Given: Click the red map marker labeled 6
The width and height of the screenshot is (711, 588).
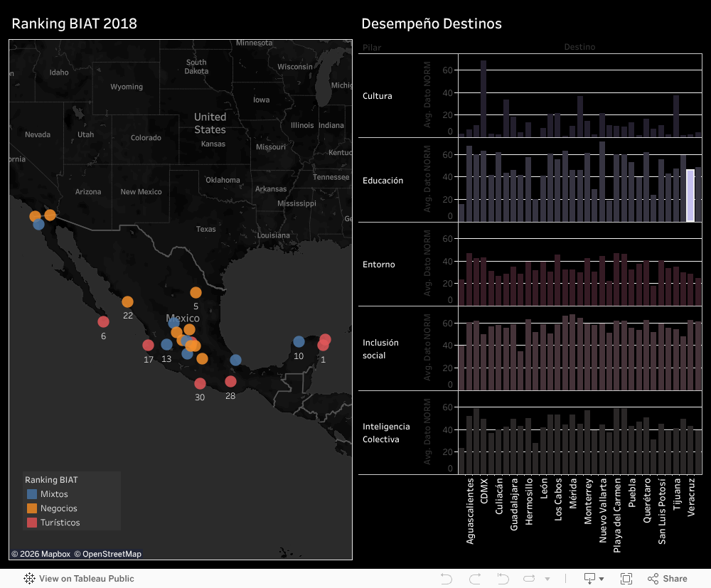Looking at the screenshot, I should click(x=103, y=322).
